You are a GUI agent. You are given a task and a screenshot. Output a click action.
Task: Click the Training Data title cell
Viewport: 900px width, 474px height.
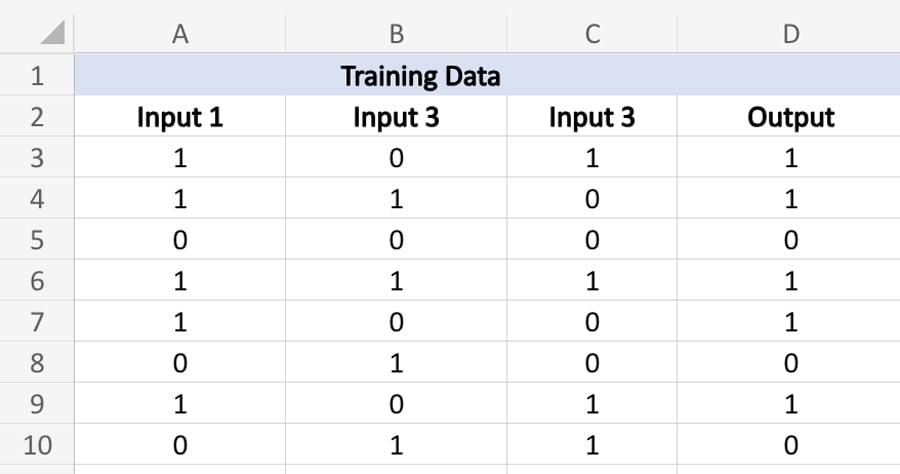(x=420, y=75)
